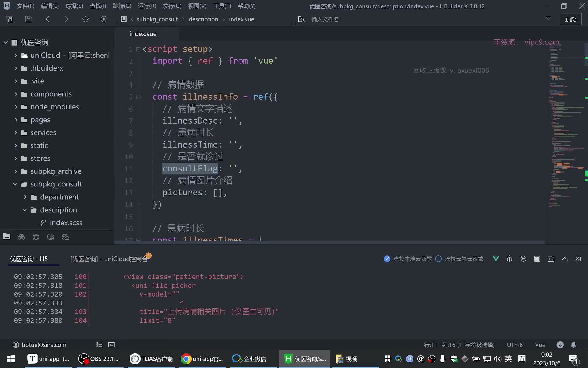Click the 预览 preview button
The image size is (588, 368).
point(571,19)
